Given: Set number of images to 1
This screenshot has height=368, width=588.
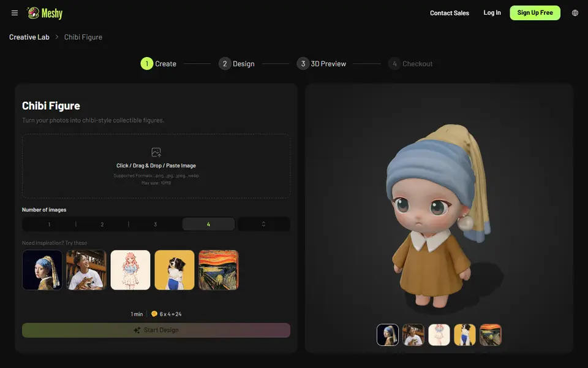Looking at the screenshot, I should 49,224.
